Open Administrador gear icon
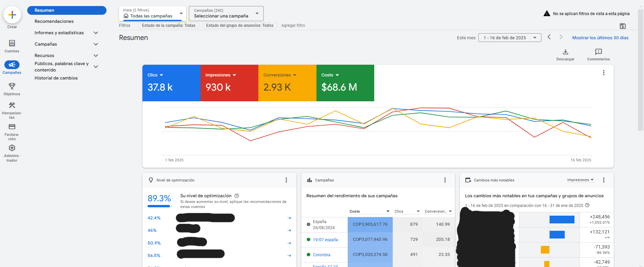 click(12, 148)
